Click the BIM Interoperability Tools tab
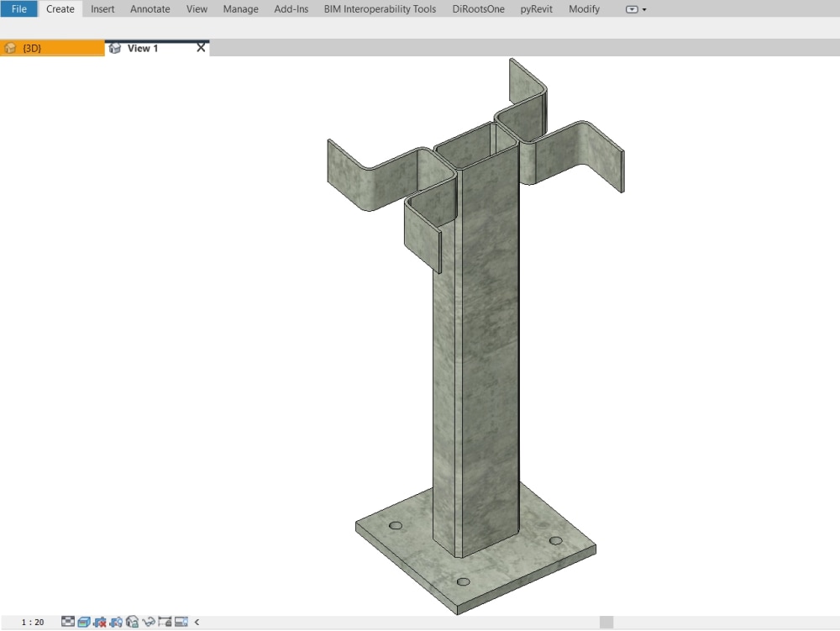 click(380, 9)
